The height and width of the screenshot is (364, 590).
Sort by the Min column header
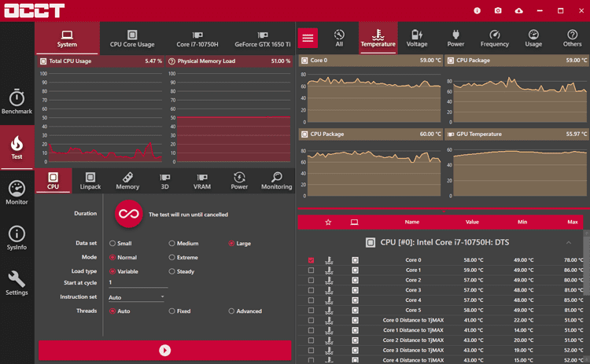click(x=522, y=222)
